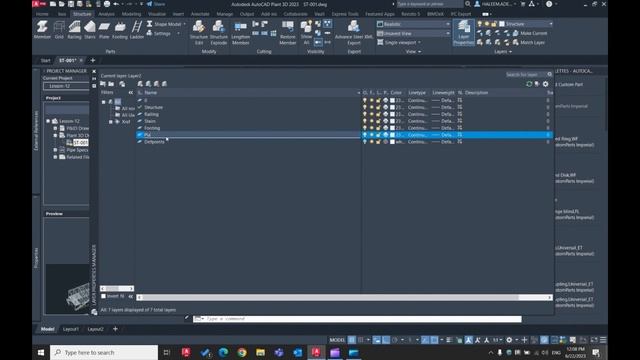640x360 pixels.
Task: Click the Save icon in quick access toolbar
Action: pos(71,4)
